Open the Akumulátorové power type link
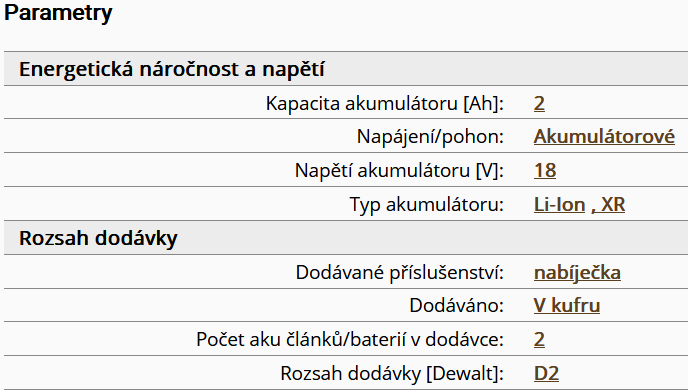The height and width of the screenshot is (390, 688). point(604,136)
